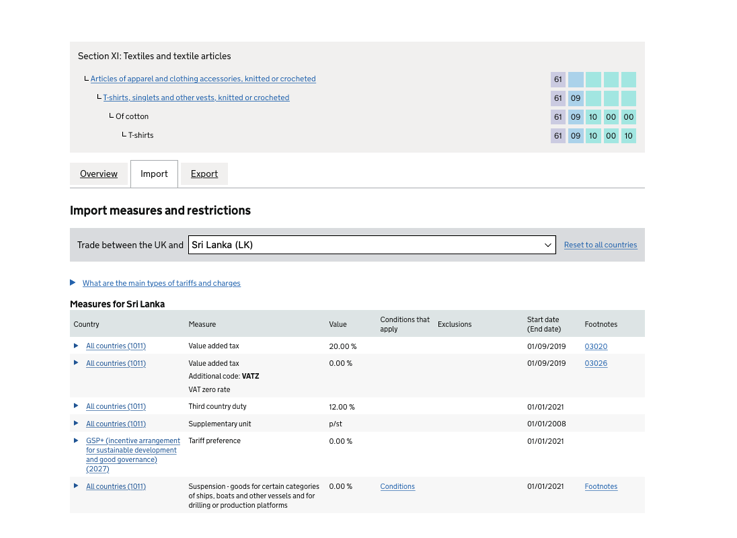Viewport: 737px width, 538px height.
Task: Open footnote 03020 link
Action: pyautogui.click(x=596, y=346)
